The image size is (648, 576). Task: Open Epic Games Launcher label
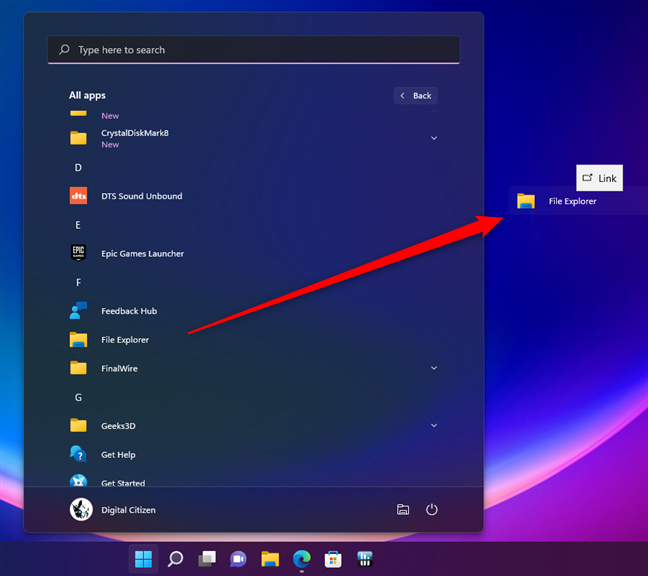[143, 254]
